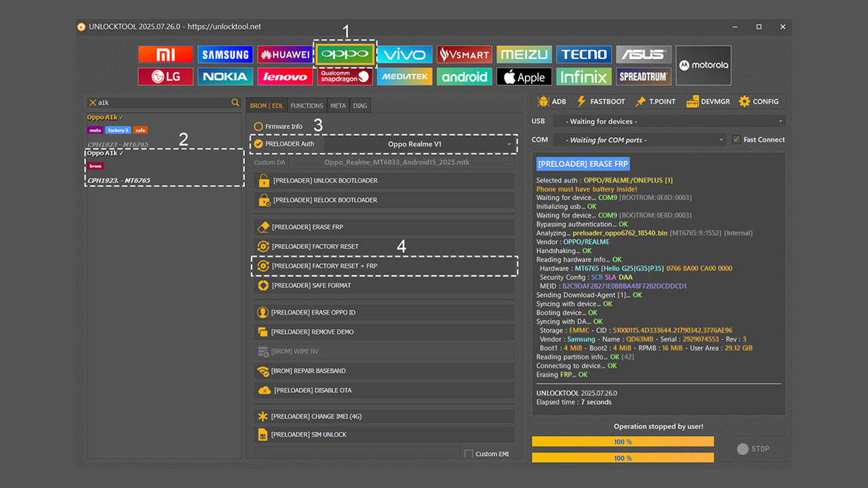Click PRELOADER UNLOCK BOOTLOADER button
868x488 pixels.
tap(384, 180)
